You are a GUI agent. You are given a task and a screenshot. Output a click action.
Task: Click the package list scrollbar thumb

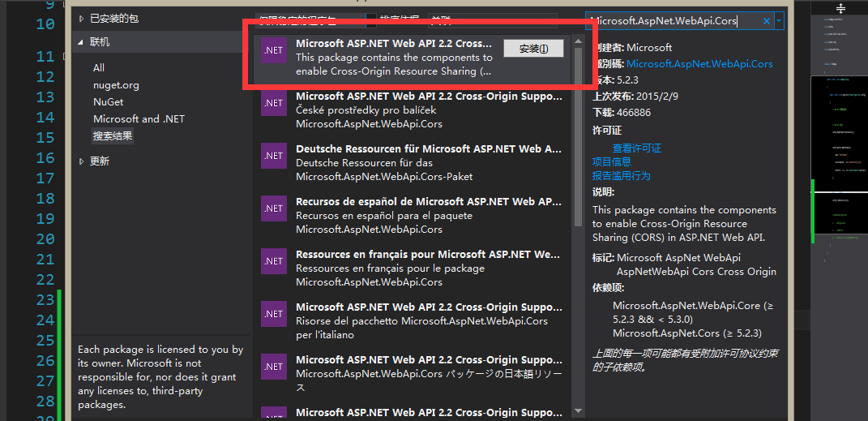[579, 137]
